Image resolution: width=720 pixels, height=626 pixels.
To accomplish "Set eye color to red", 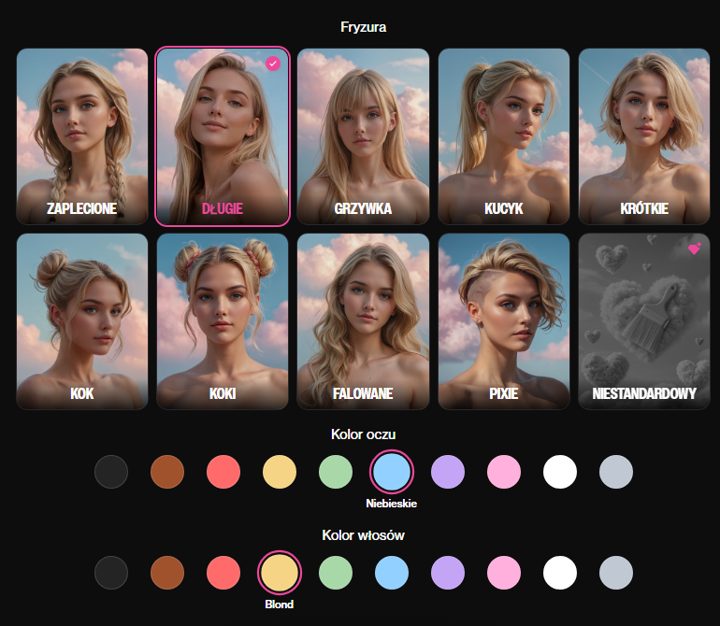I will pos(223,472).
